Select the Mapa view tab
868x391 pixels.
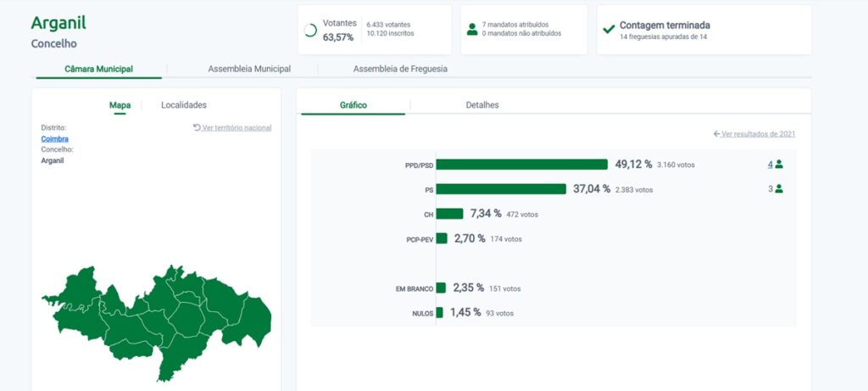[x=120, y=105]
